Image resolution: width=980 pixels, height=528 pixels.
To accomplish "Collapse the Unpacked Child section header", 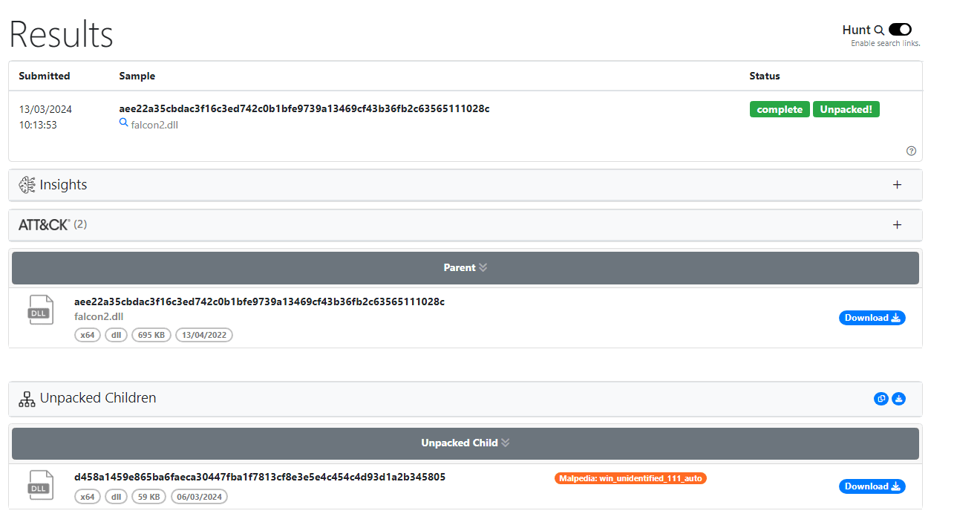I will tap(465, 443).
